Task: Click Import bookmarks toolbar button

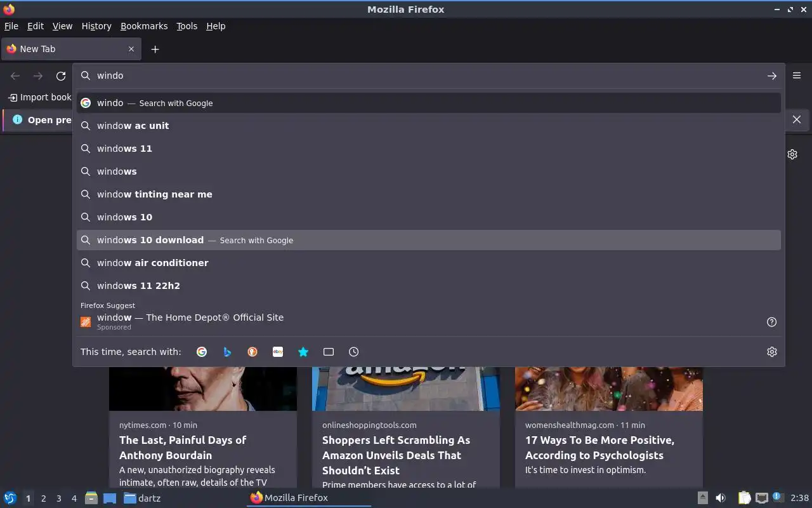Action: tap(39, 97)
